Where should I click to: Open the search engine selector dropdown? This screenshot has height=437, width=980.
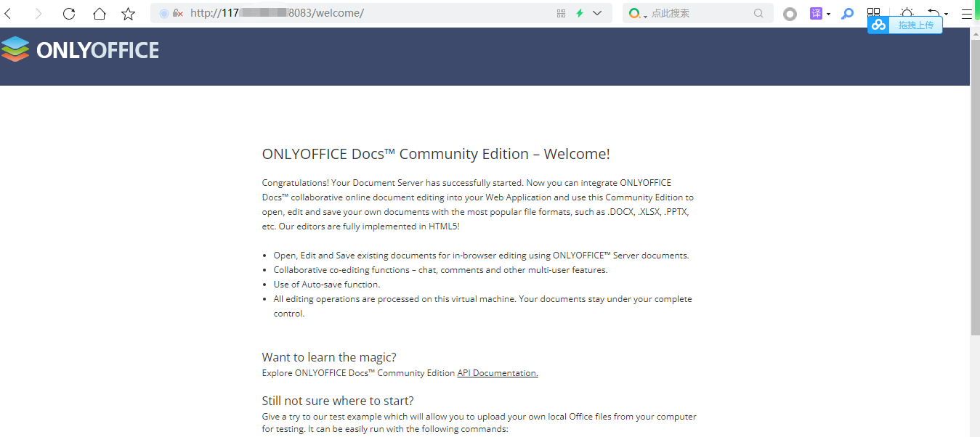point(637,13)
